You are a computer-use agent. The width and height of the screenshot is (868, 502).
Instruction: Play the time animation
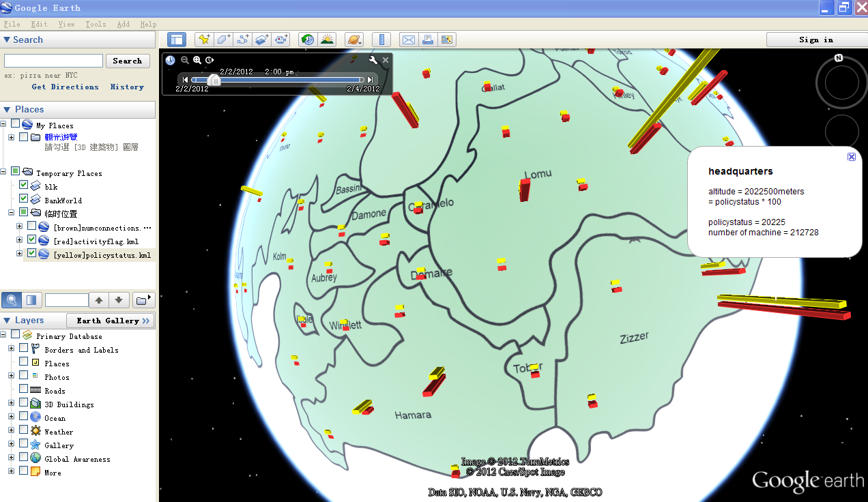coord(209,61)
